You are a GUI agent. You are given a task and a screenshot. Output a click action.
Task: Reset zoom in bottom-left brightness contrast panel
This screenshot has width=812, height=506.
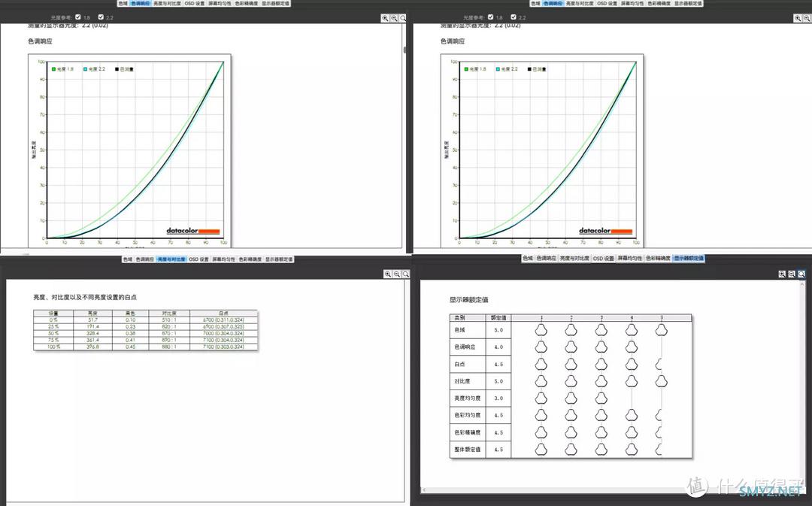(x=406, y=274)
